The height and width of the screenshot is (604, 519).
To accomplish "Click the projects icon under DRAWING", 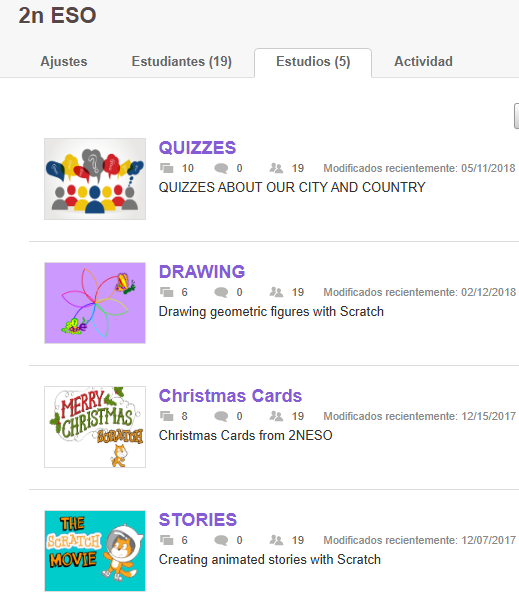I will tap(167, 292).
